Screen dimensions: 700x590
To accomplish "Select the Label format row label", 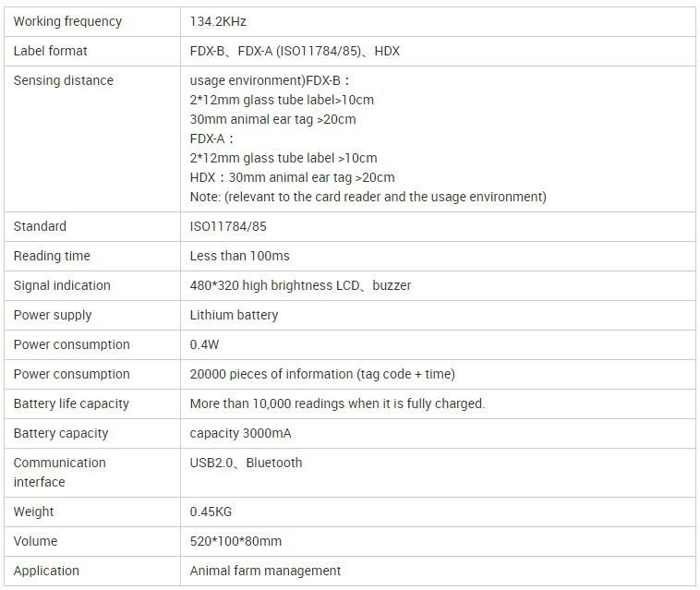I will [51, 51].
